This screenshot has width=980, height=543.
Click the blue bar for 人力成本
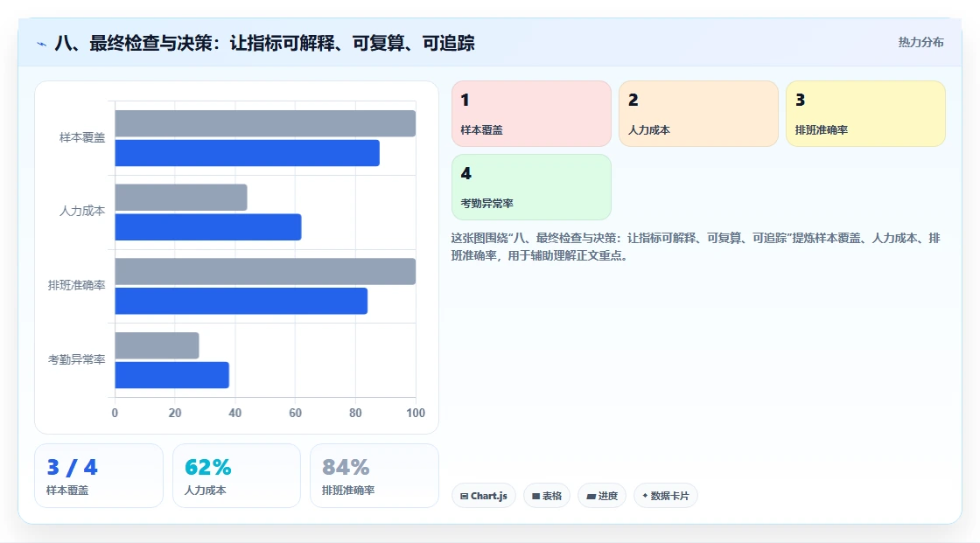pos(208,226)
